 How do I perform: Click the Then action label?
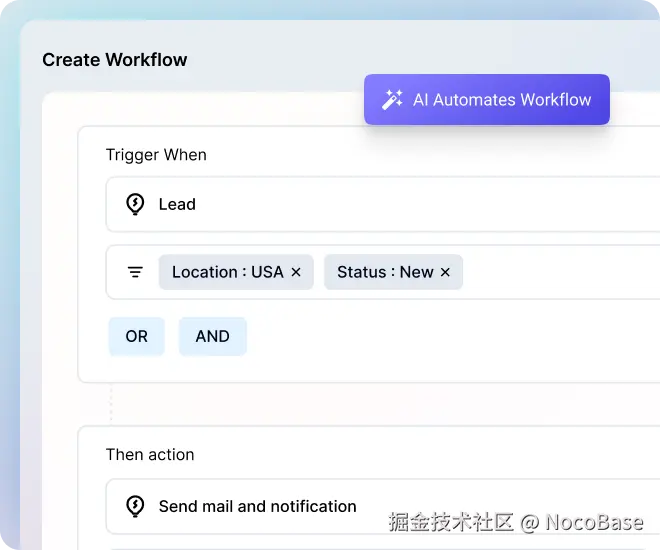[x=150, y=454]
